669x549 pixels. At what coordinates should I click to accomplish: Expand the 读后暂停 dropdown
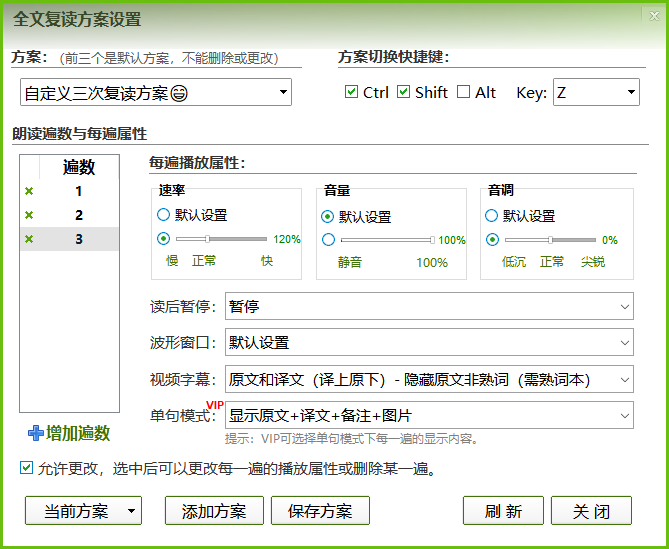(429, 306)
